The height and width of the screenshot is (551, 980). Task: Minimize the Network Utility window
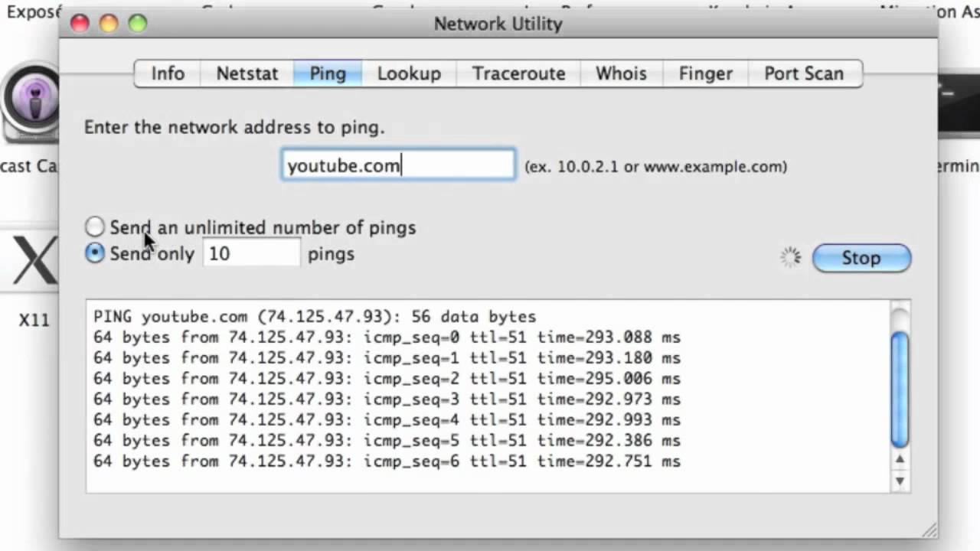click(109, 24)
